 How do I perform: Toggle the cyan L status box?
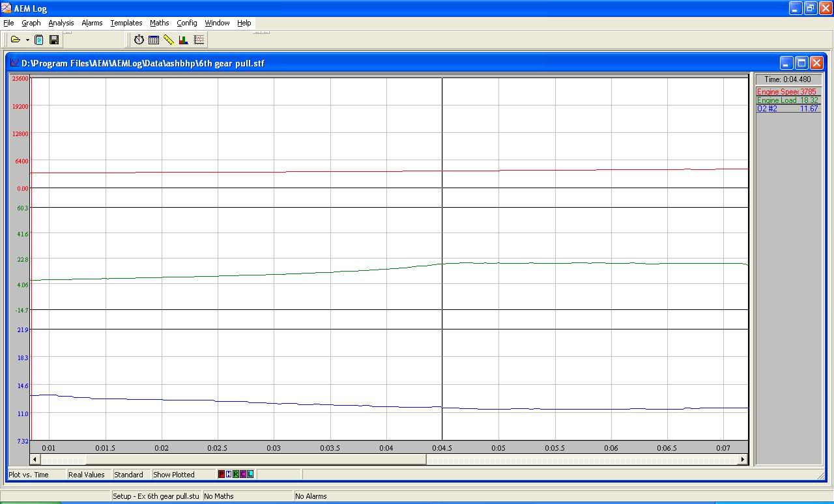[x=250, y=474]
